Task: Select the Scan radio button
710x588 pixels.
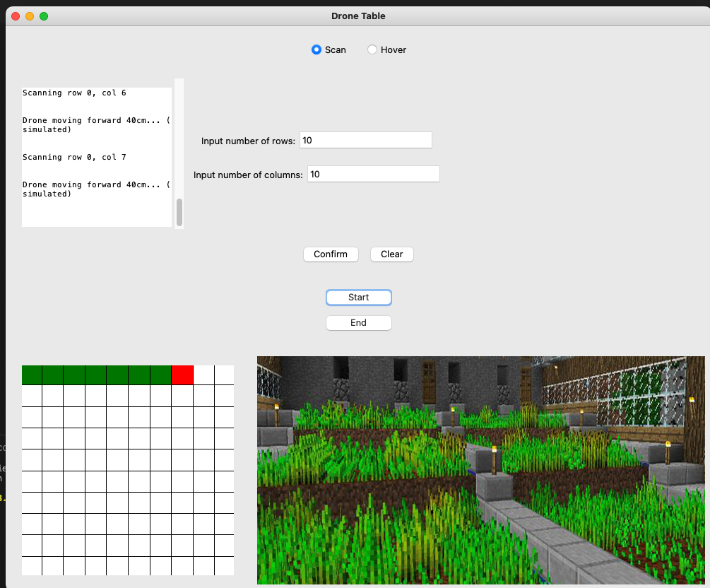Action: click(316, 50)
